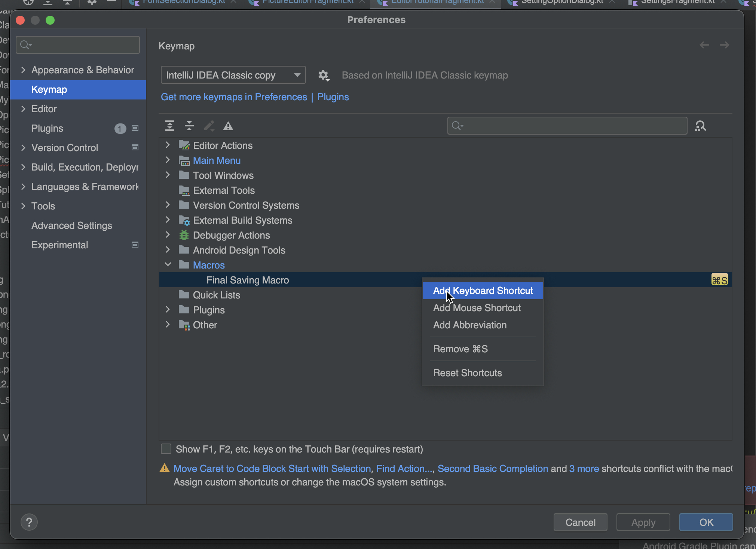Image resolution: width=756 pixels, height=549 pixels.
Task: Choose Add Mouse Shortcut menu entry
Action: click(x=477, y=308)
